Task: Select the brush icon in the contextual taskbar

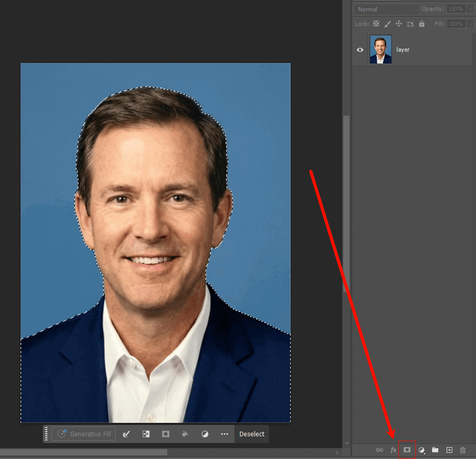Action: tap(126, 434)
